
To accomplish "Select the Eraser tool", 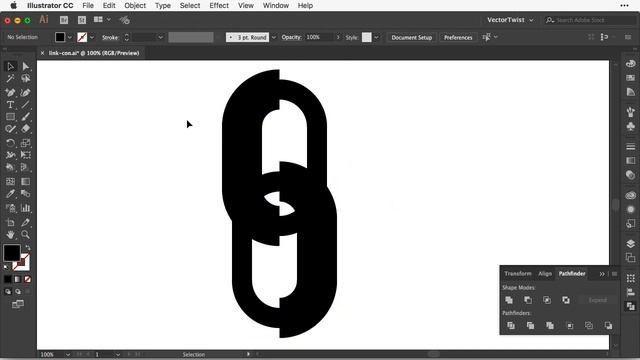I will (25, 129).
